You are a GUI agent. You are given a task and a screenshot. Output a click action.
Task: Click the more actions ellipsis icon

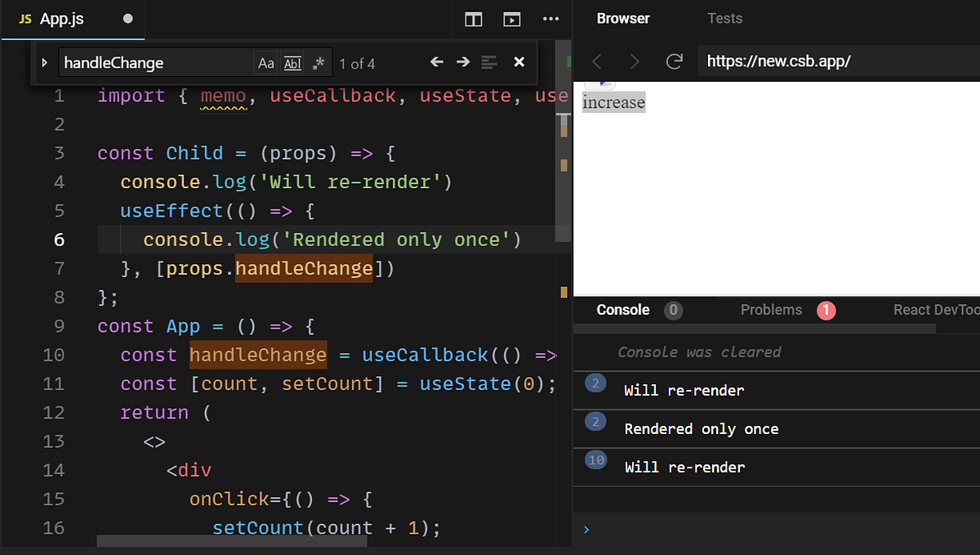pyautogui.click(x=551, y=20)
